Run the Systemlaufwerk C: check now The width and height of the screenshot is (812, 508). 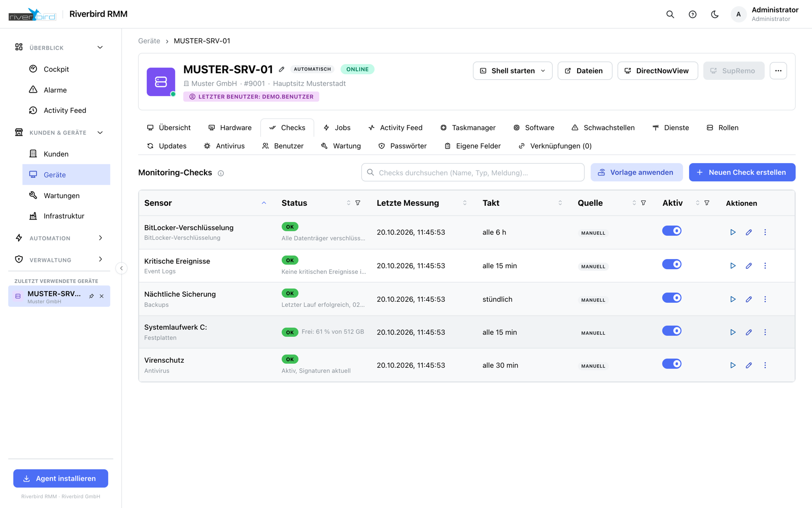(733, 332)
